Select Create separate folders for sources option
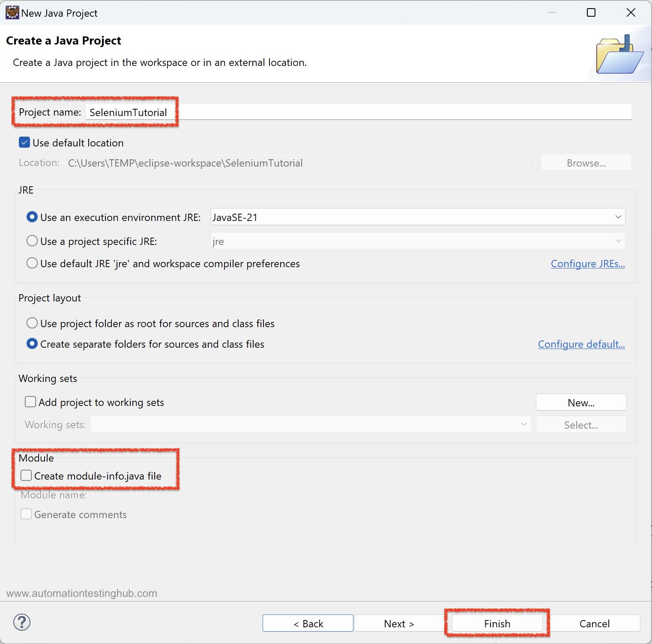Viewport: 652px width, 644px height. pos(32,344)
